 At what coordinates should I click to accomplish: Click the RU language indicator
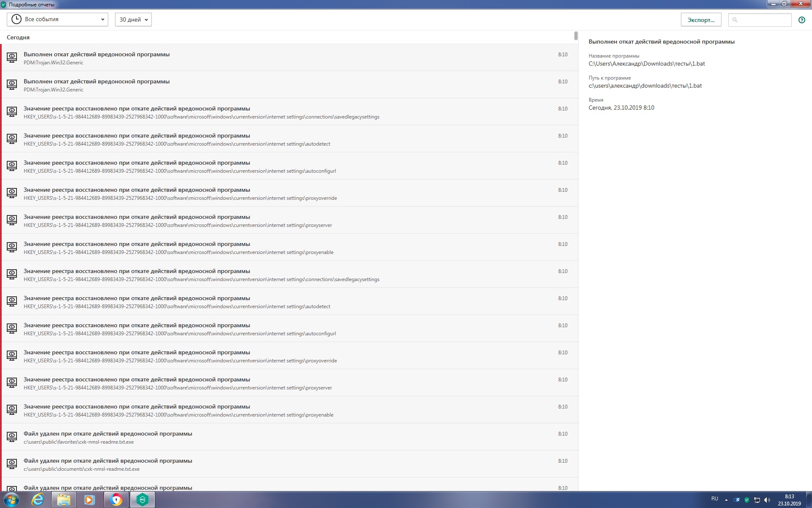[x=715, y=499]
